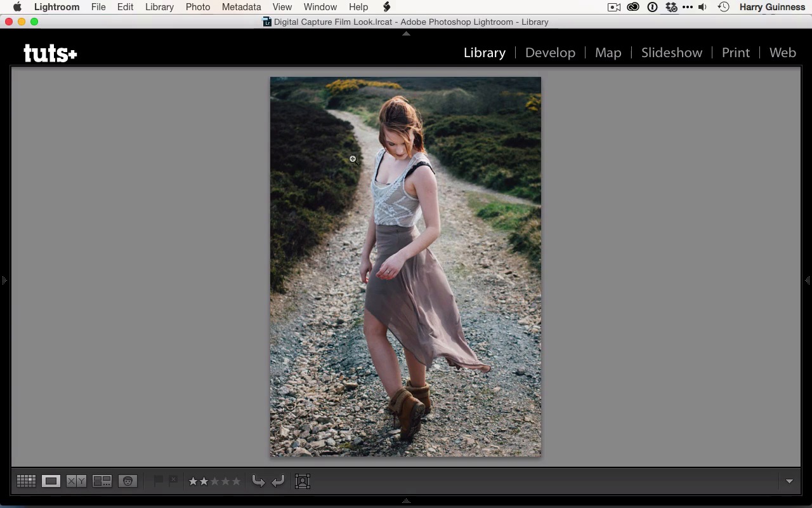Open the Apple menu
The image size is (812, 508).
pyautogui.click(x=17, y=7)
